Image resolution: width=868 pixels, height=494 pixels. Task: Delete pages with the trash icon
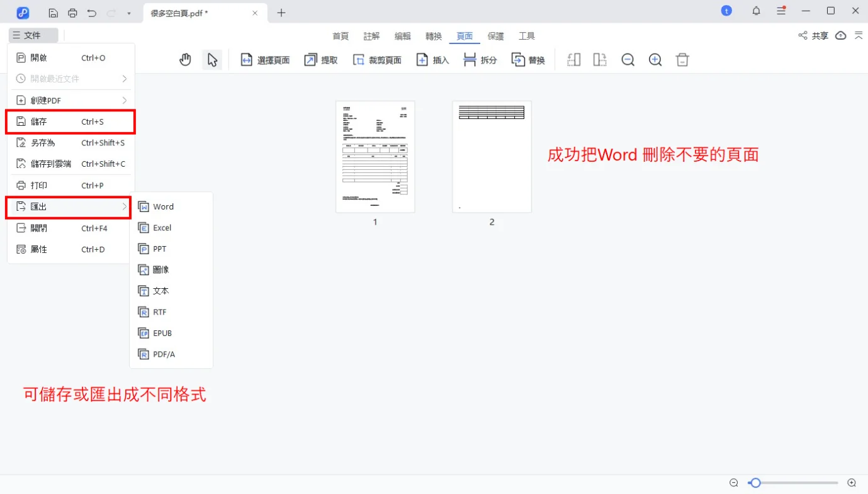pos(682,59)
